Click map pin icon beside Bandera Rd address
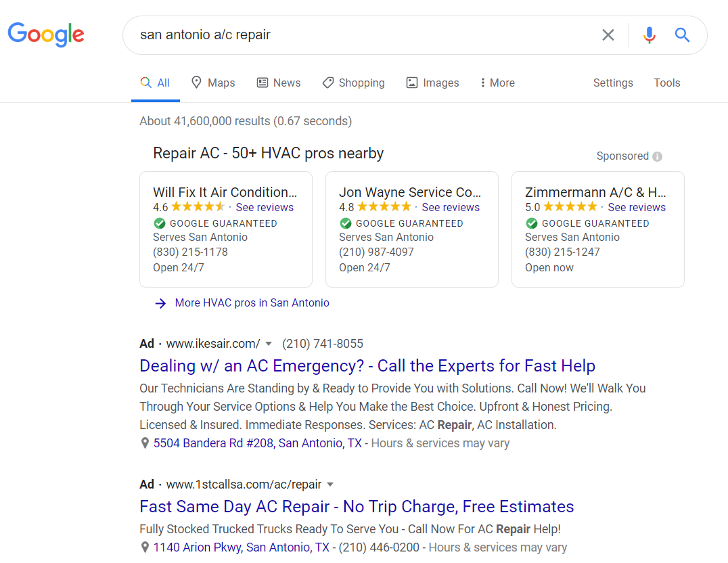The image size is (728, 563). point(145,444)
